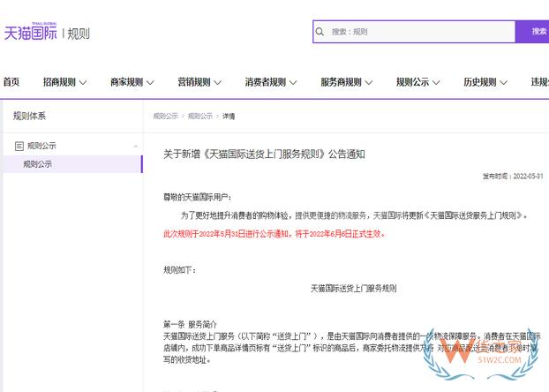Click the 规则体系 sidebar heading
Image resolution: width=549 pixels, height=392 pixels.
(x=29, y=116)
